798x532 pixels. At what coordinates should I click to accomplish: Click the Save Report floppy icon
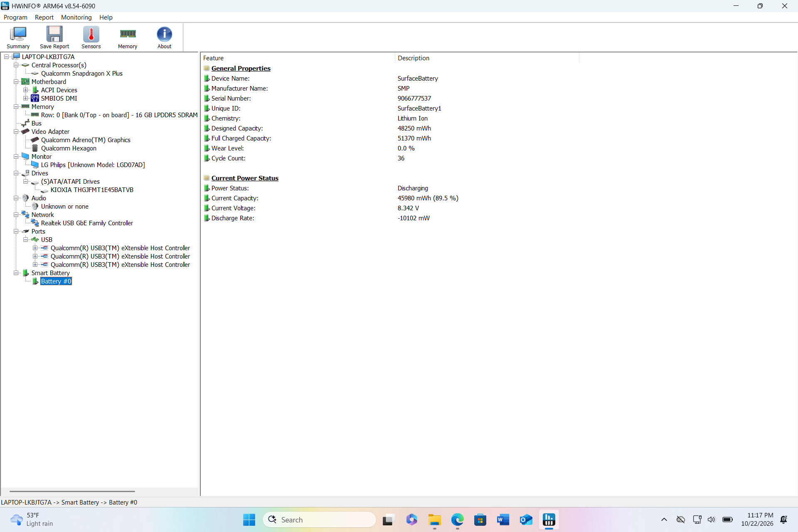(54, 37)
